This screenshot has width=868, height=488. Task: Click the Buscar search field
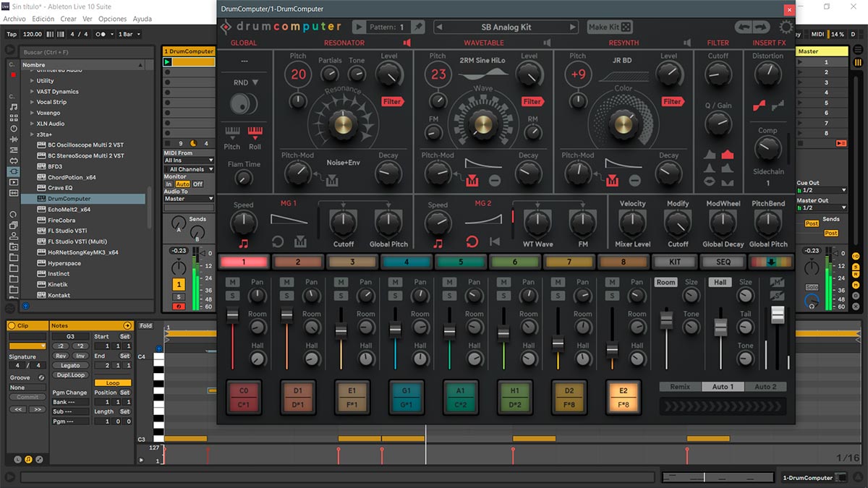[x=85, y=52]
